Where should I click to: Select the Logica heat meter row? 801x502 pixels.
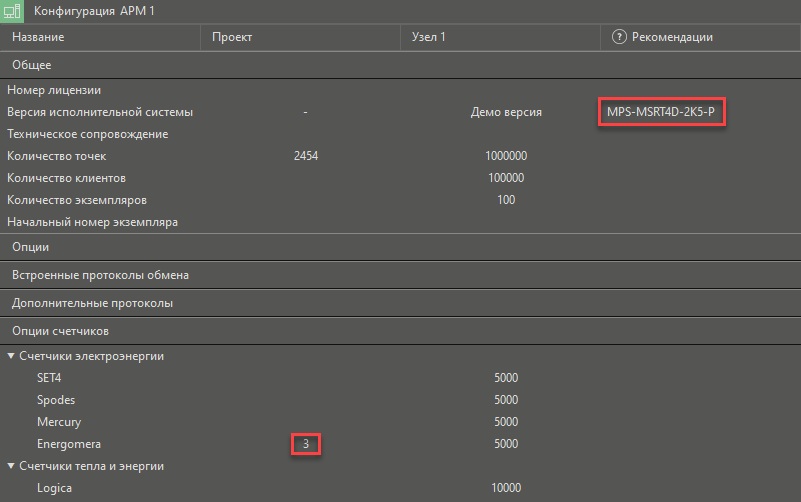tap(54, 488)
